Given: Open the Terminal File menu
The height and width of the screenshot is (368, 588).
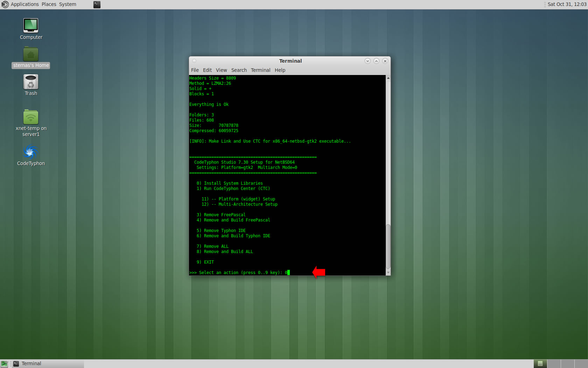Looking at the screenshot, I should [195, 70].
